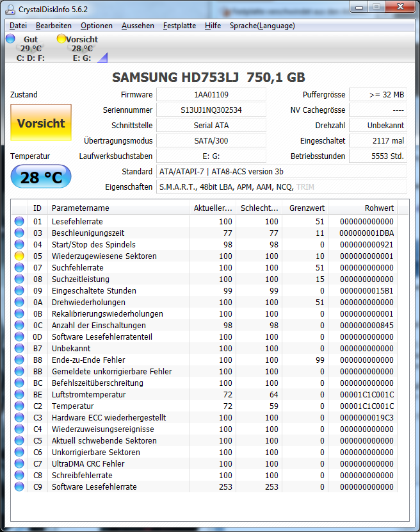The height and width of the screenshot is (532, 420).
Task: Open the Datei menu
Action: coord(19,26)
